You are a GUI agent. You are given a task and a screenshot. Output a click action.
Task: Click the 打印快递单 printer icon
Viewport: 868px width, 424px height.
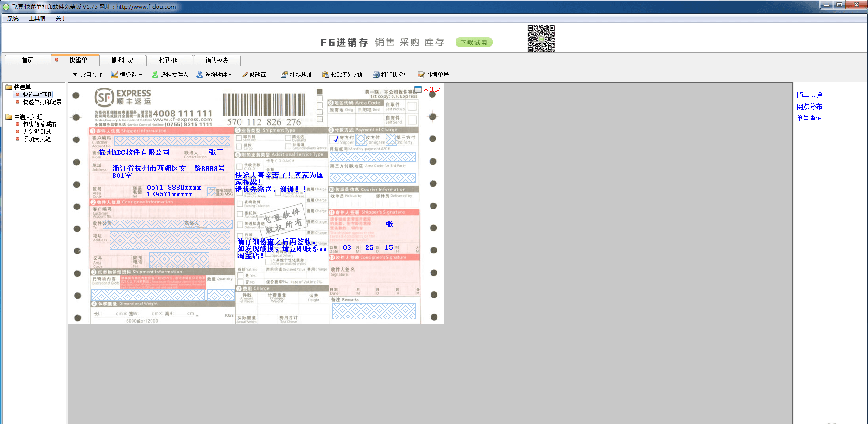tap(376, 75)
